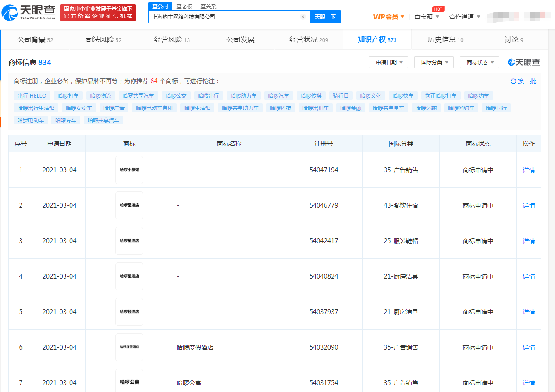Clear the search box with the X icon
The height and width of the screenshot is (392, 555).
point(302,17)
